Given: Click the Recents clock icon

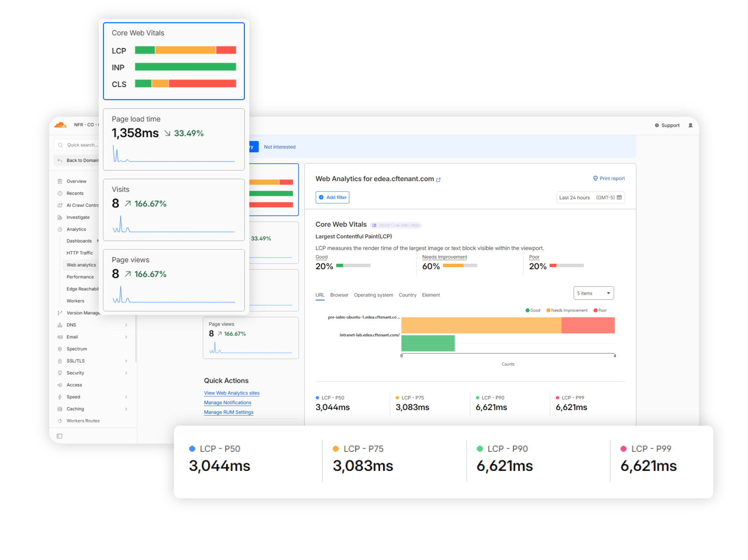Looking at the screenshot, I should (60, 193).
